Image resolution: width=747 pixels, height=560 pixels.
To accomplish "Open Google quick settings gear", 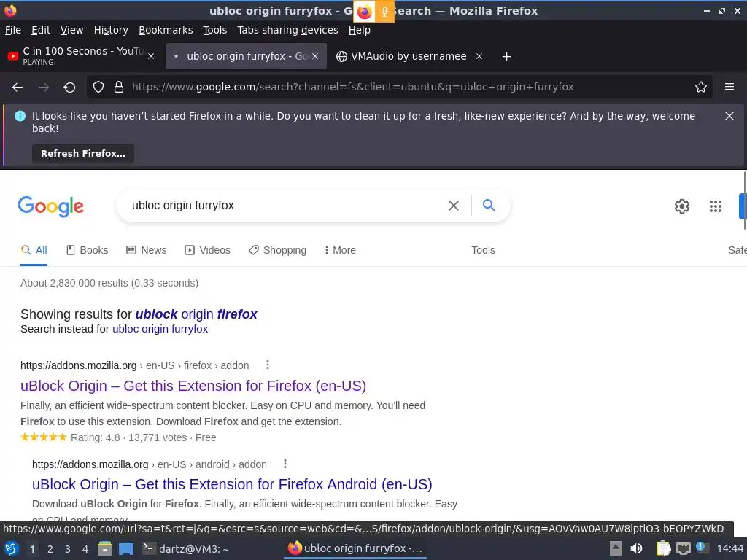I will [682, 206].
